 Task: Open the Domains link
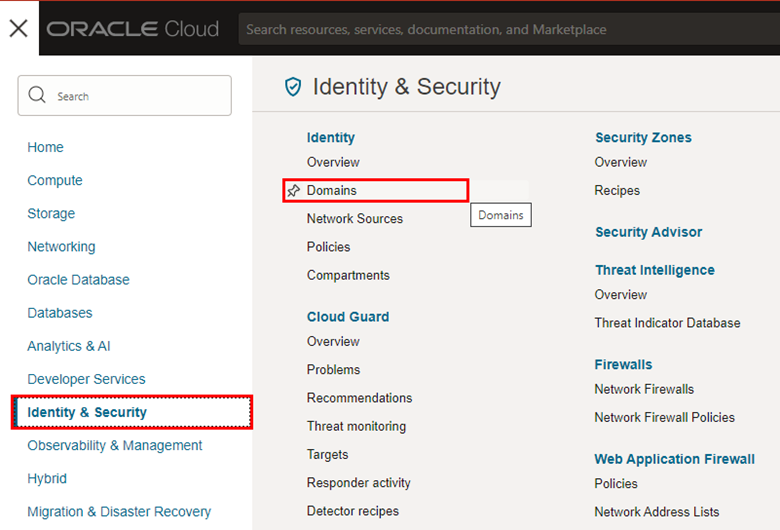click(331, 190)
